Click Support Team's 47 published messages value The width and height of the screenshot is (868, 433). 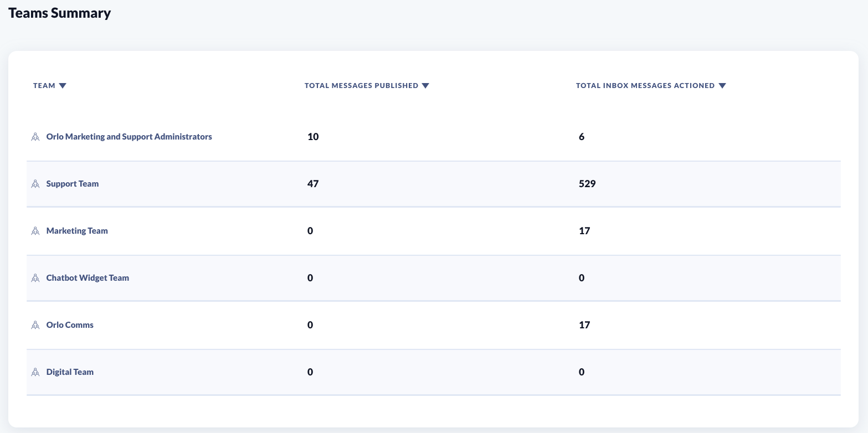click(313, 184)
